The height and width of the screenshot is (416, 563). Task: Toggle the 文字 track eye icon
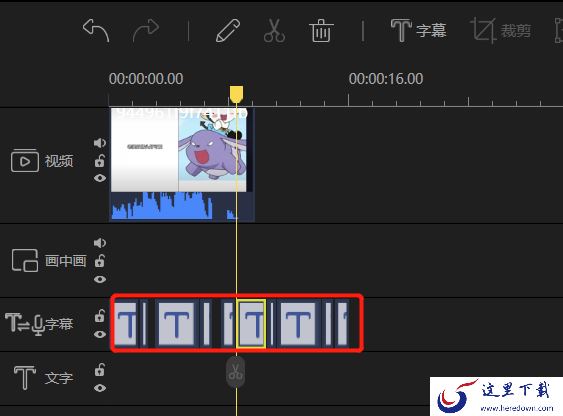tap(100, 388)
